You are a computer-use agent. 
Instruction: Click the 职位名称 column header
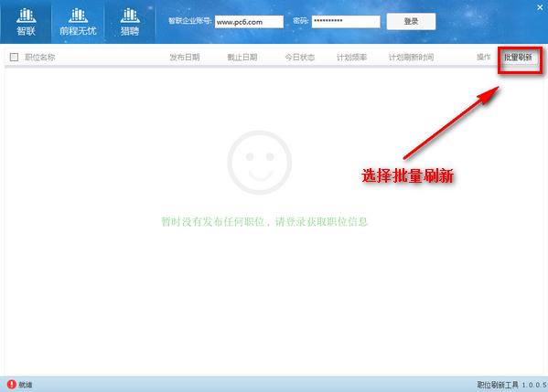tap(40, 58)
